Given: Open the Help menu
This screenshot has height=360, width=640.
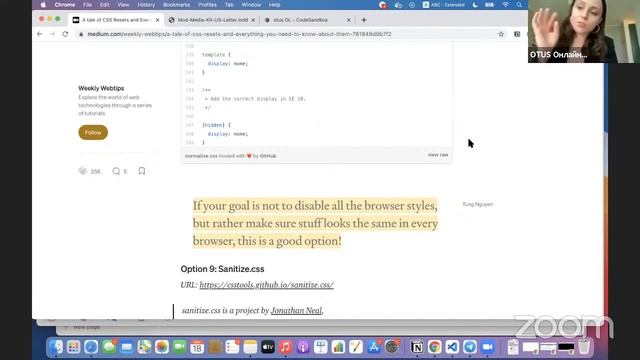Looking at the screenshot, I should [274, 5].
